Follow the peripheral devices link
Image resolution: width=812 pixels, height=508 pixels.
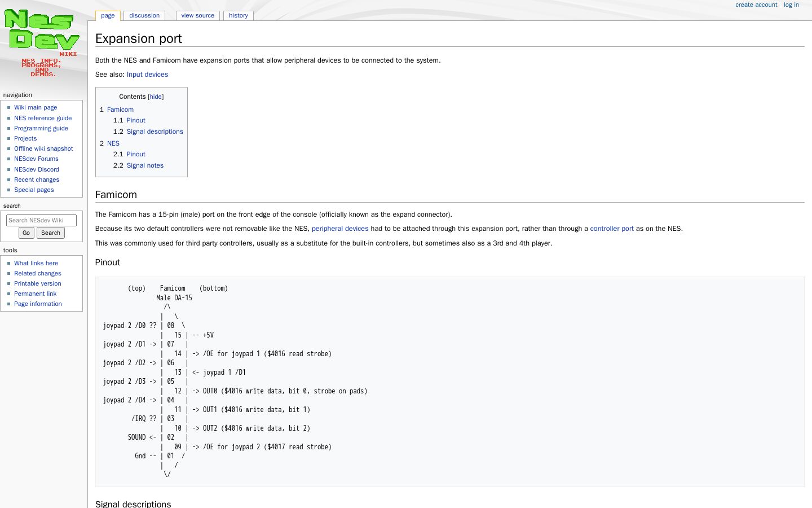point(340,229)
